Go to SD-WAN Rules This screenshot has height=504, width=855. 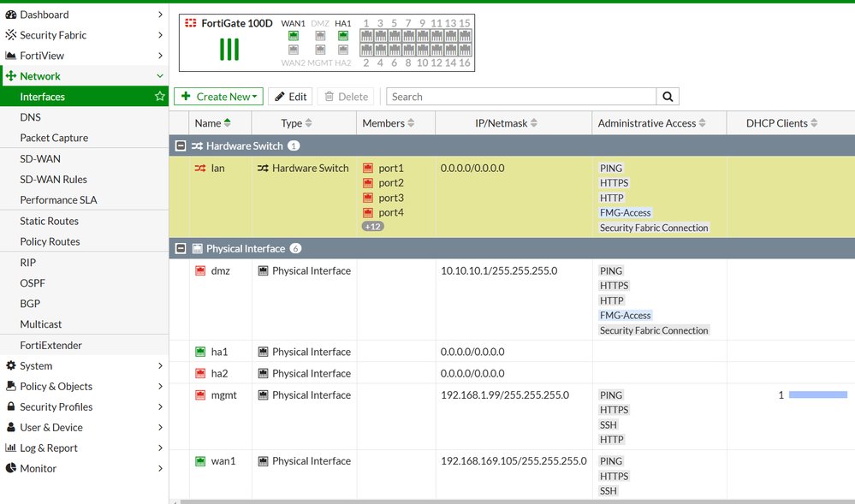[53, 180]
